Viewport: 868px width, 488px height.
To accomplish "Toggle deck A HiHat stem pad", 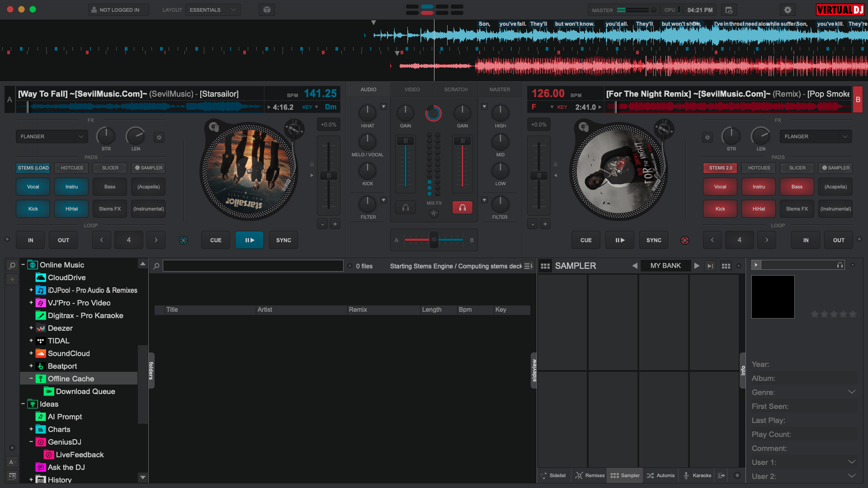I will (x=71, y=209).
